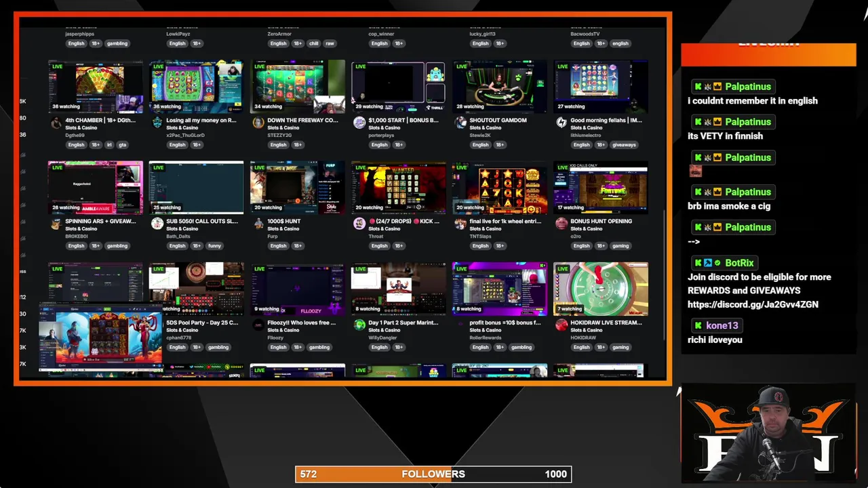The image size is (868, 488).
Task: Click the followers goal progress bar
Action: pyautogui.click(x=433, y=474)
